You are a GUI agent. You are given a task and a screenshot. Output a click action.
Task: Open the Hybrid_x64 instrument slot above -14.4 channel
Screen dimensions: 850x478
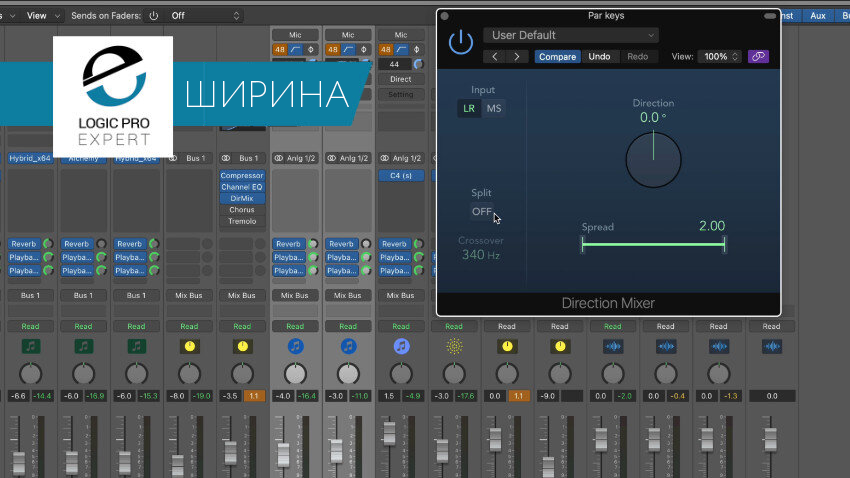tap(30, 158)
